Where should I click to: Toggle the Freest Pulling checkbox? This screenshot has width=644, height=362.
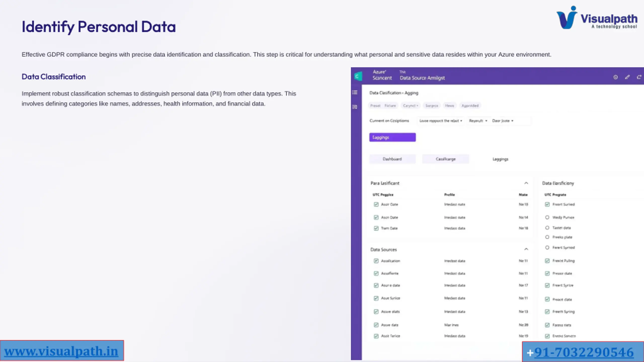click(547, 261)
